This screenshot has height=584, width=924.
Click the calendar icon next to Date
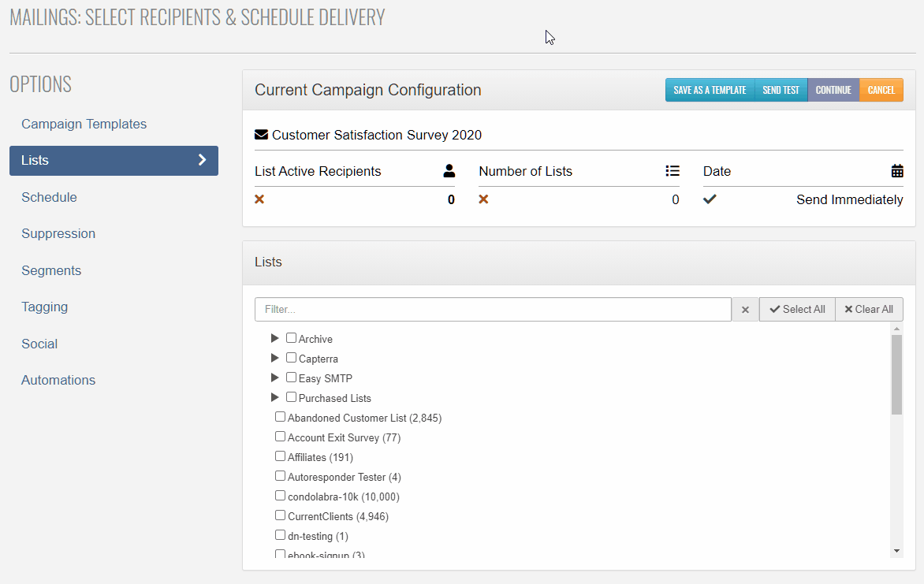pyautogui.click(x=897, y=171)
